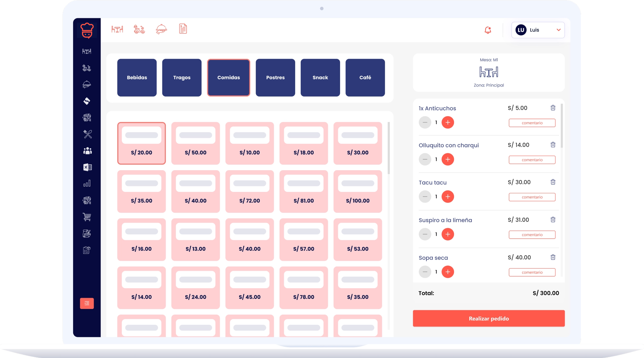Open the shopping cart icon in sidebar
Image resolution: width=644 pixels, height=358 pixels.
87,217
